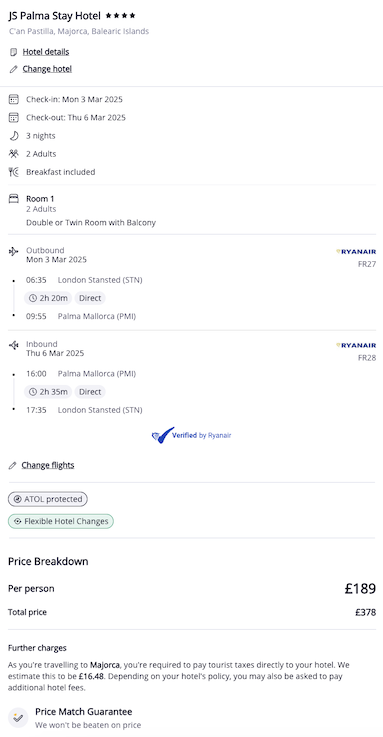Click the inbound flight plane icon

(x=14, y=345)
